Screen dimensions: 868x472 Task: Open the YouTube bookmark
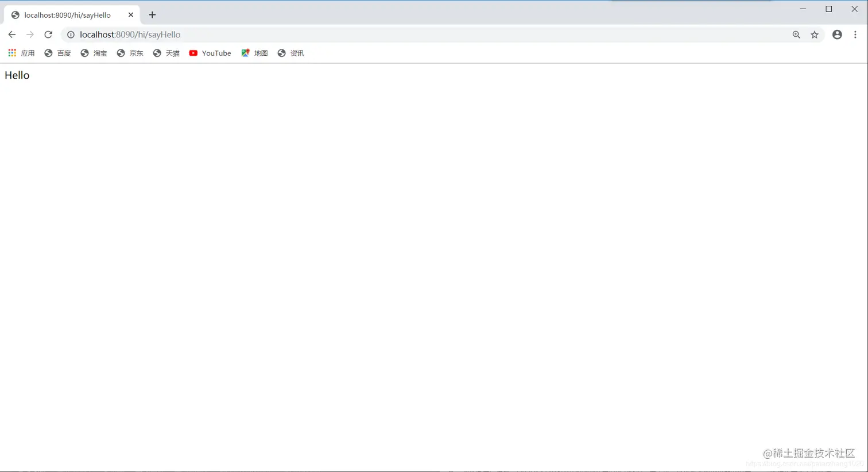(x=210, y=53)
